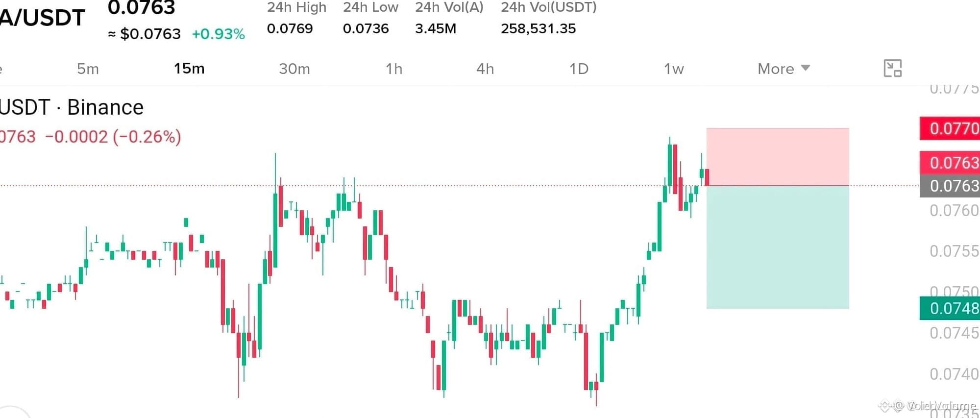Select the 5m timeframe tab
Viewport: 980px width, 418px height.
pyautogui.click(x=88, y=69)
